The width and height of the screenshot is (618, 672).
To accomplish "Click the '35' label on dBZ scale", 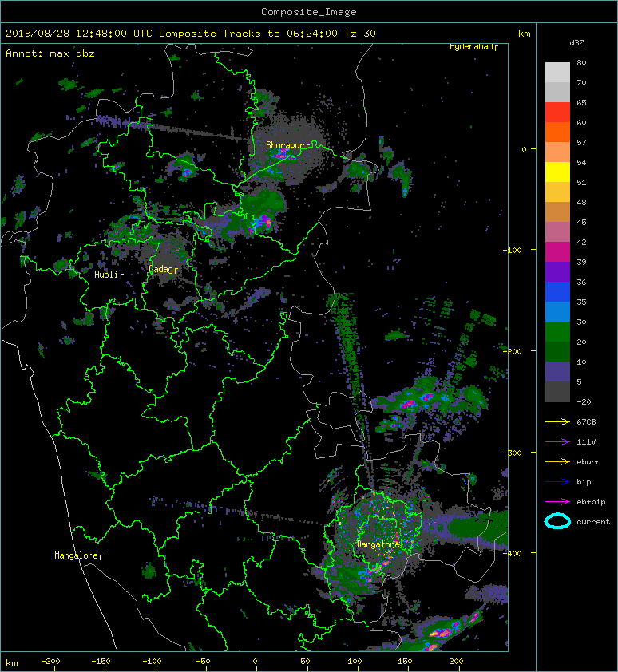I will [581, 302].
